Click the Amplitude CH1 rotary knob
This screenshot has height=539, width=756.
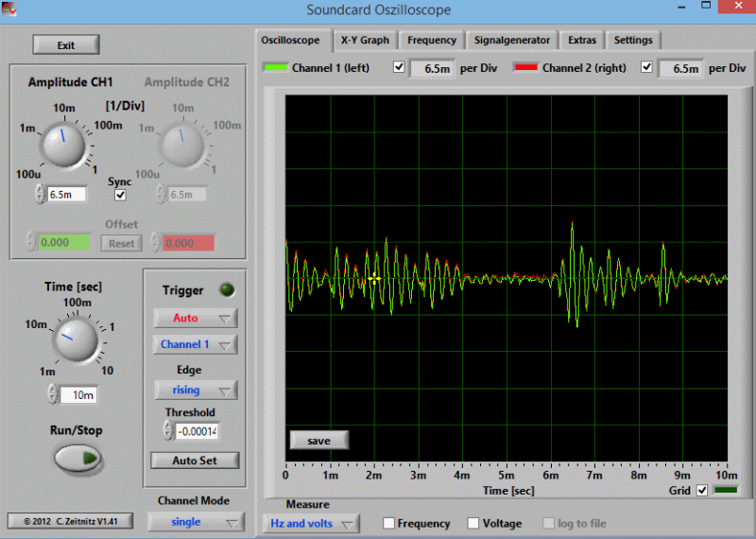(62, 145)
